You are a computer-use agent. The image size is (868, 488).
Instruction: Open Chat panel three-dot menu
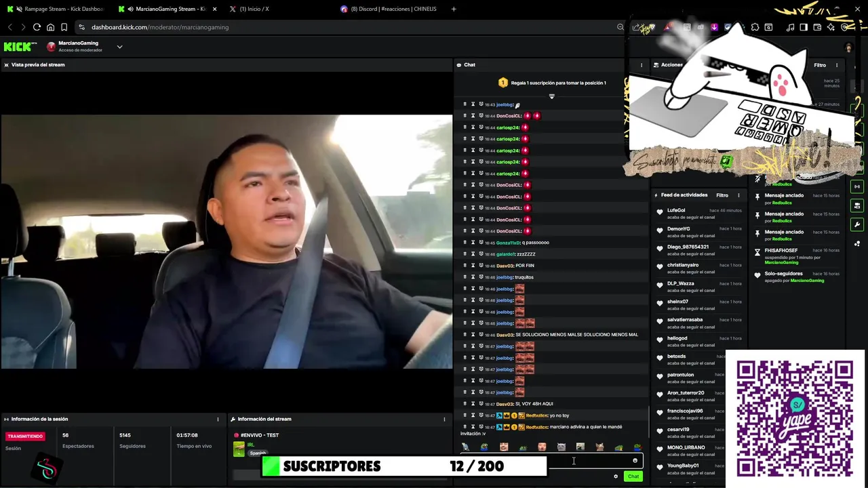click(x=642, y=65)
